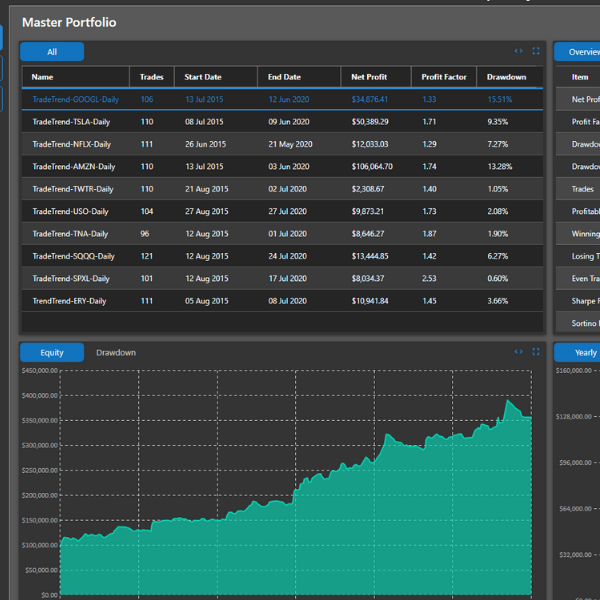Image resolution: width=600 pixels, height=600 pixels.
Task: Switch to the Equity tab
Action: click(x=52, y=352)
